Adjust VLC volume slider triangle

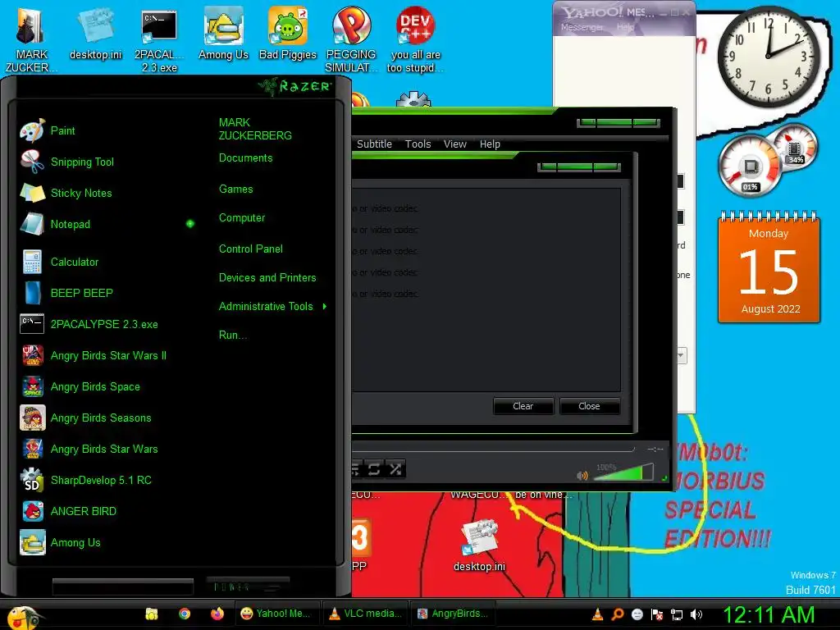(623, 472)
